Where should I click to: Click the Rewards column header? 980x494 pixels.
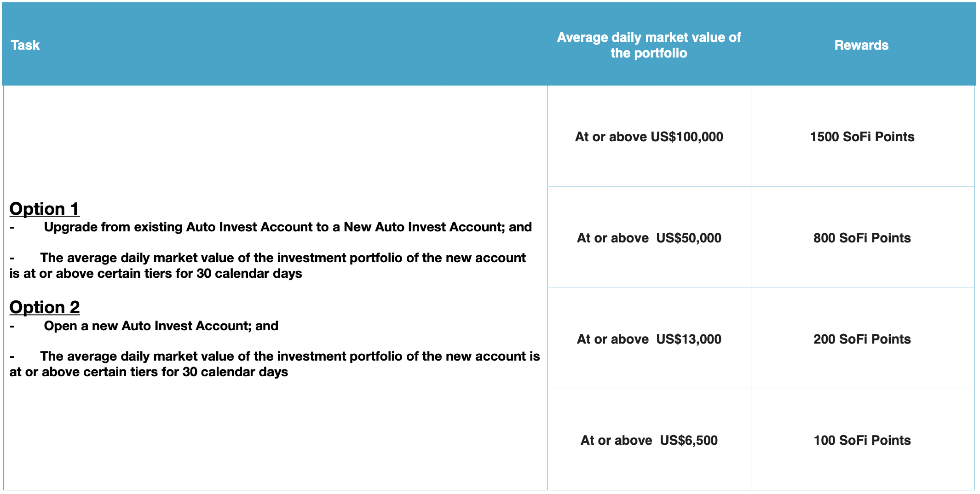click(x=861, y=45)
